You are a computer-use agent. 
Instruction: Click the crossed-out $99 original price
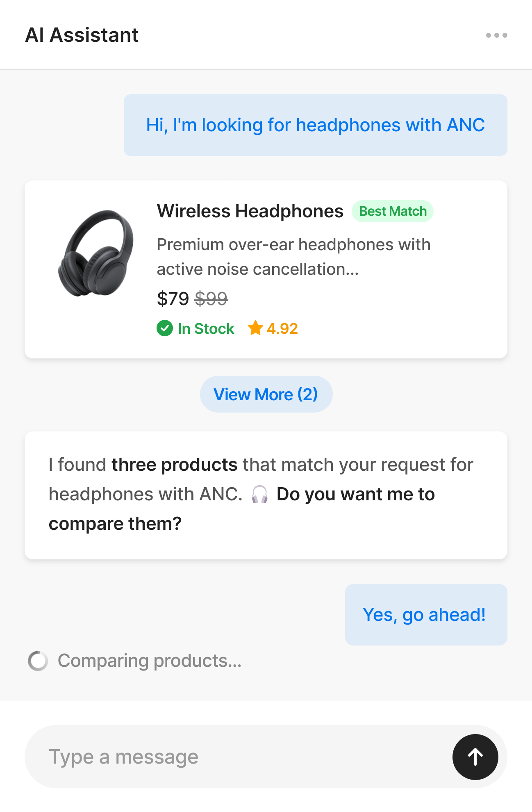point(211,299)
